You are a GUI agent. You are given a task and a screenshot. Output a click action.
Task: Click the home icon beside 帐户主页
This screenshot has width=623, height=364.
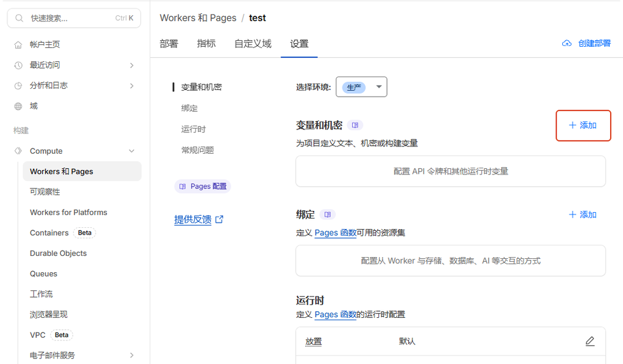pos(18,45)
